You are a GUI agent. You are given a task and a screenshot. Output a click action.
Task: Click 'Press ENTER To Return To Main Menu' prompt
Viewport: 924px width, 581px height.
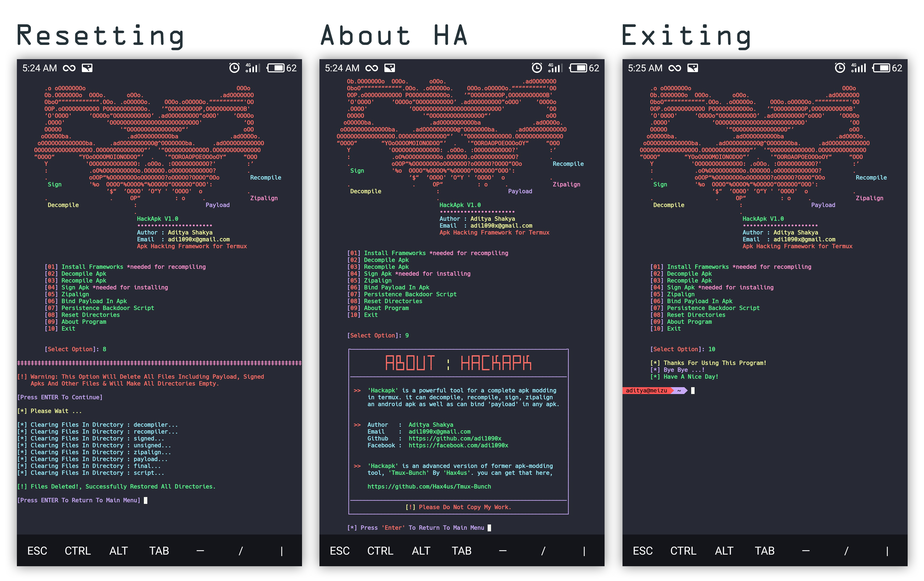tap(79, 500)
